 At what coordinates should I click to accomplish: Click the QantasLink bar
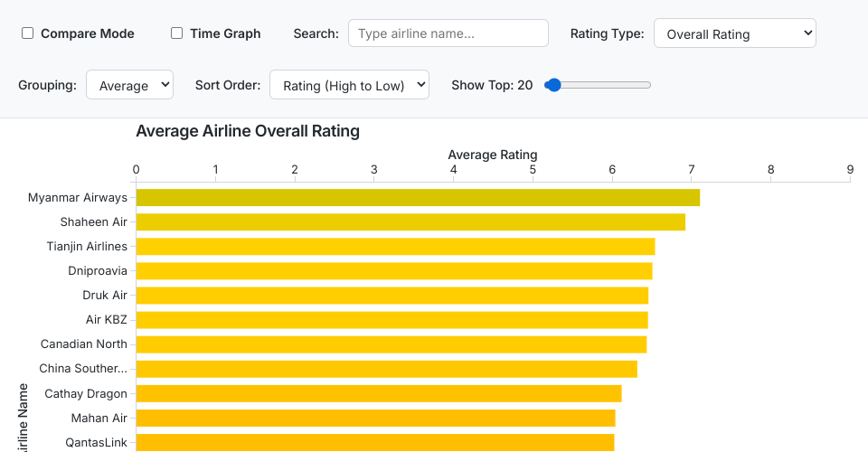(374, 442)
